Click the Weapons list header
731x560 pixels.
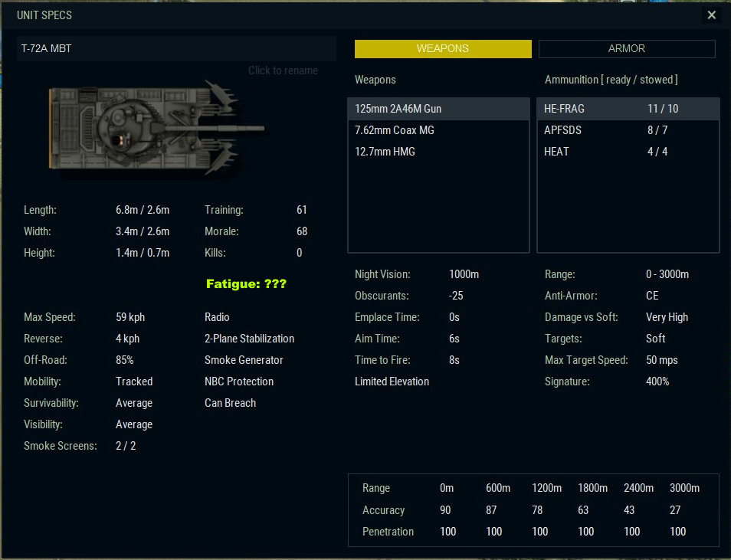pos(375,80)
